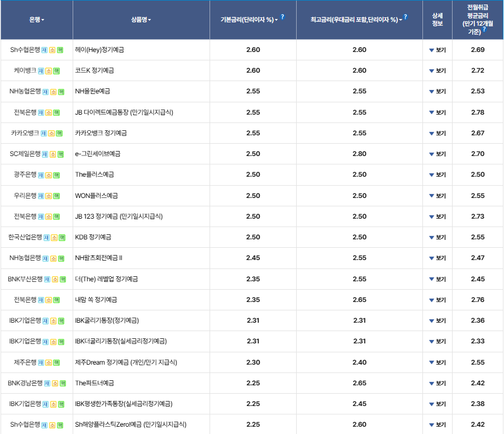Expand 보기 details for 코드K 정기예금
The image size is (504, 434).
[438, 71]
